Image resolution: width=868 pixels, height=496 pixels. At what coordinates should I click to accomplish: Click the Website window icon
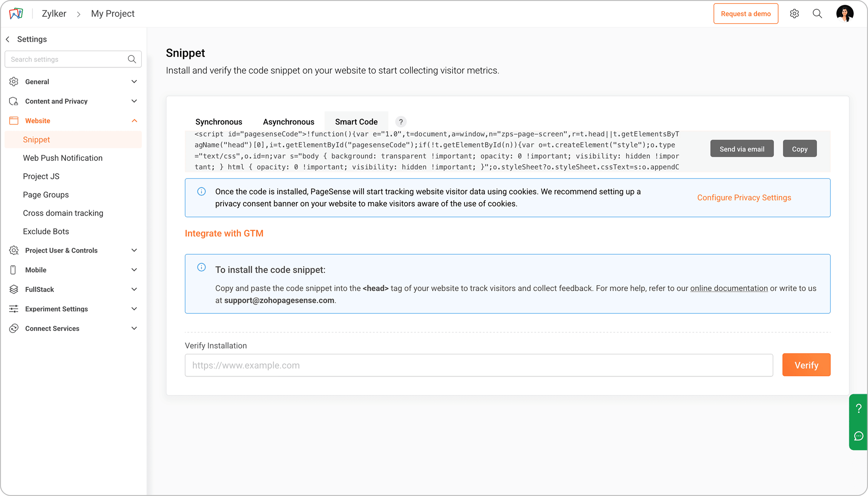[x=14, y=121]
